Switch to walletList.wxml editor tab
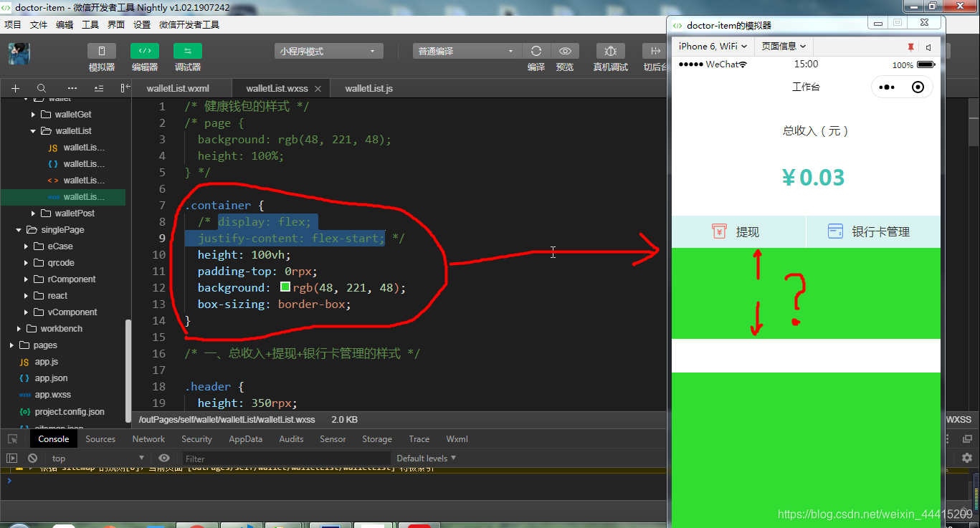Viewport: 980px width, 528px height. tap(178, 88)
